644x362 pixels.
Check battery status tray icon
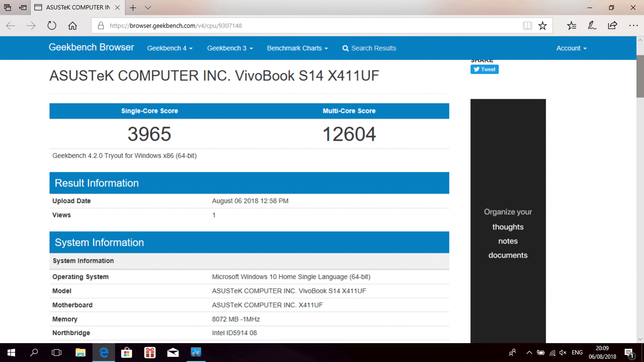541,353
